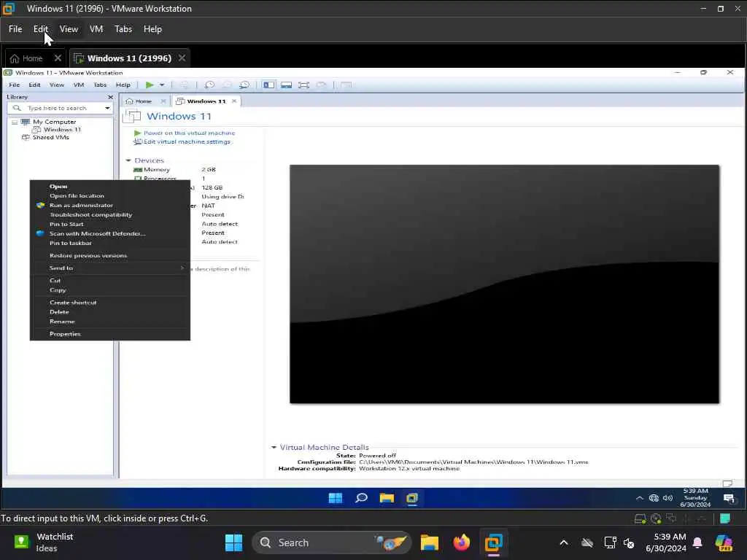
Task: Toggle the Show Library sidebar icon in guest toolbar
Action: (x=268, y=85)
